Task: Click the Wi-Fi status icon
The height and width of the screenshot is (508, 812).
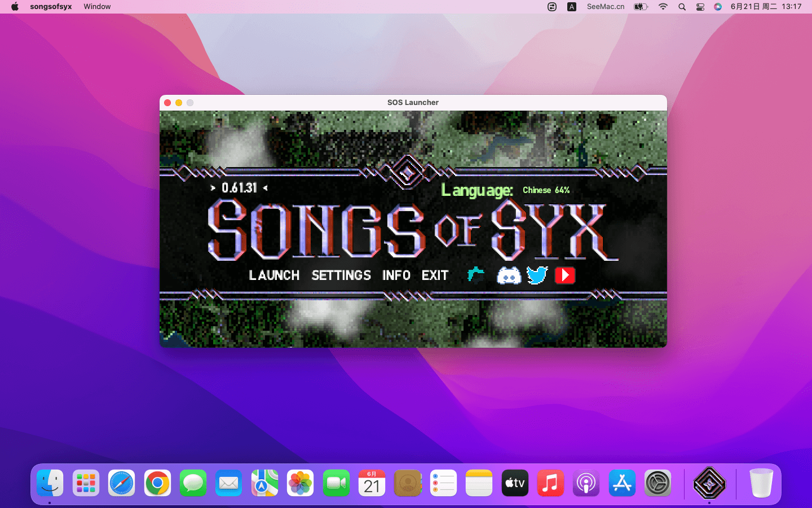Action: [x=663, y=7]
